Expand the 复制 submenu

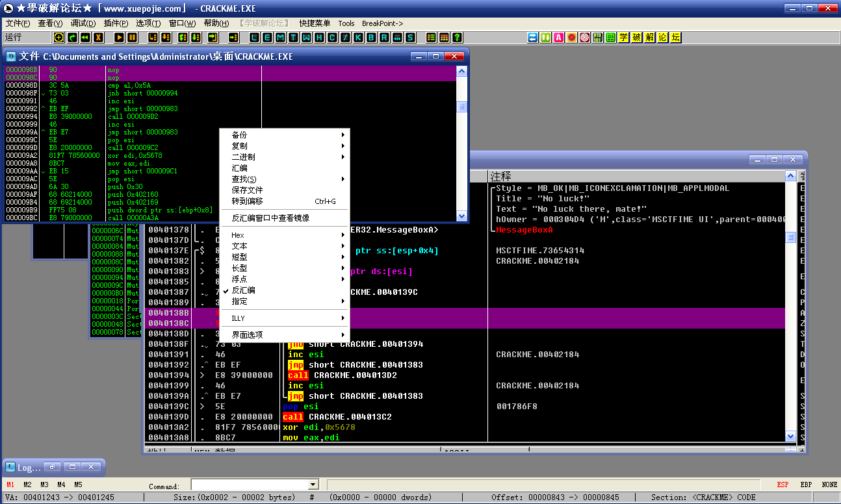click(x=285, y=146)
